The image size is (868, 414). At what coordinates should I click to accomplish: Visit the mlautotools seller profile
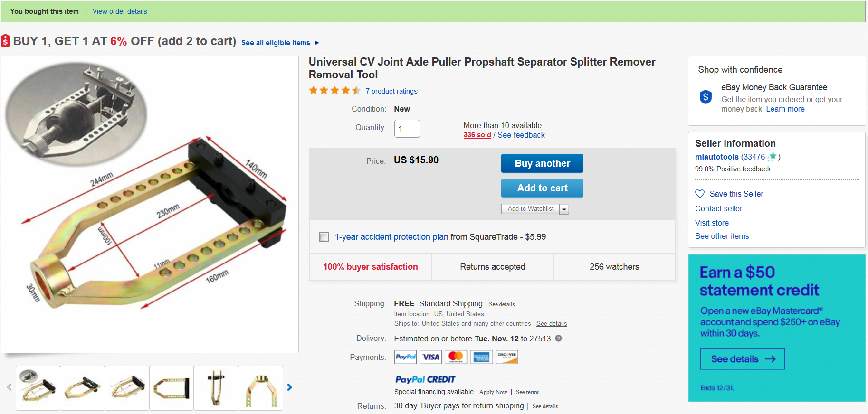coord(716,157)
